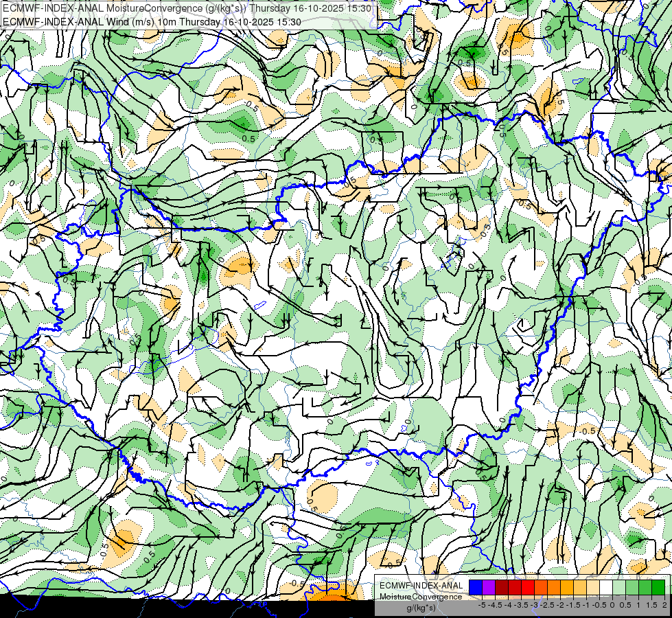Click the 1.5 tick label in legend

tap(651, 605)
